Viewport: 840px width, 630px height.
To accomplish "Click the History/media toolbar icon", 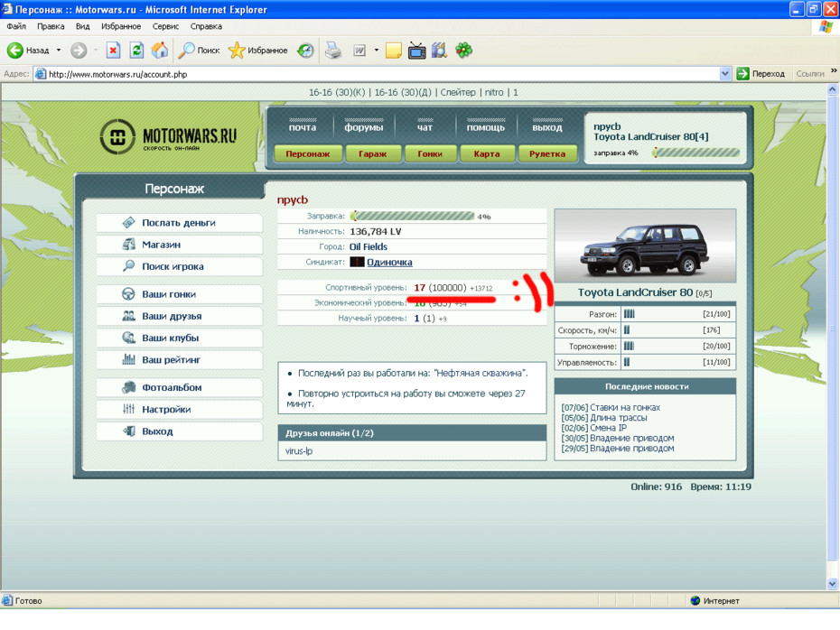I will pos(305,51).
